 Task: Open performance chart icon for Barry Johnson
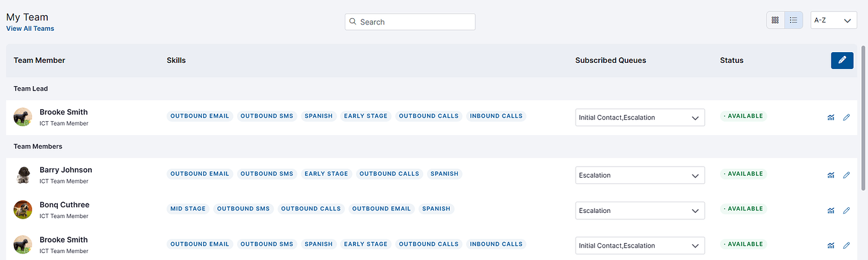coord(831,175)
